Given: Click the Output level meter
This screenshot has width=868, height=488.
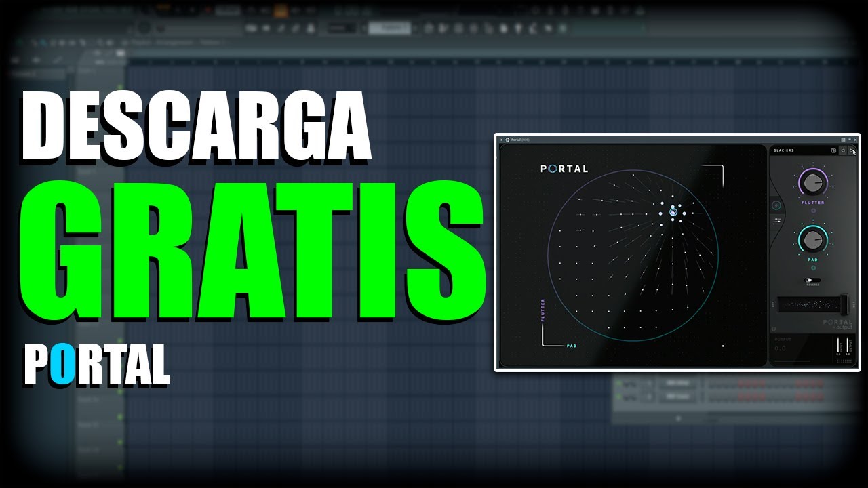Looking at the screenshot, I should pos(848,344).
